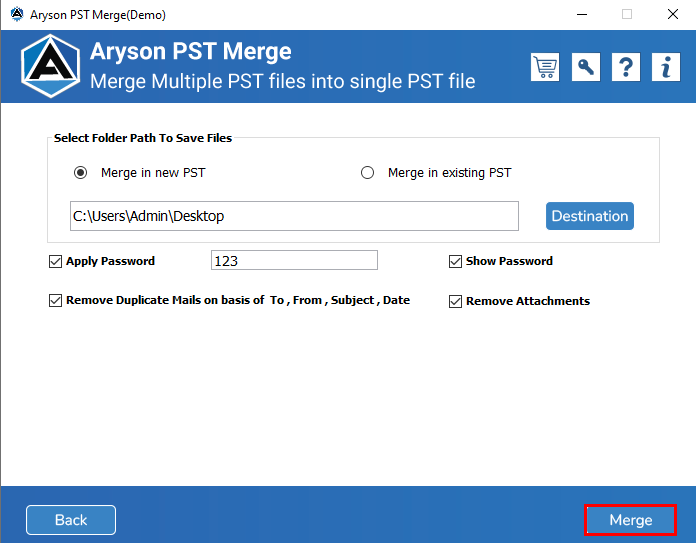
Task: Select Merge in new PST option
Action: click(x=80, y=172)
